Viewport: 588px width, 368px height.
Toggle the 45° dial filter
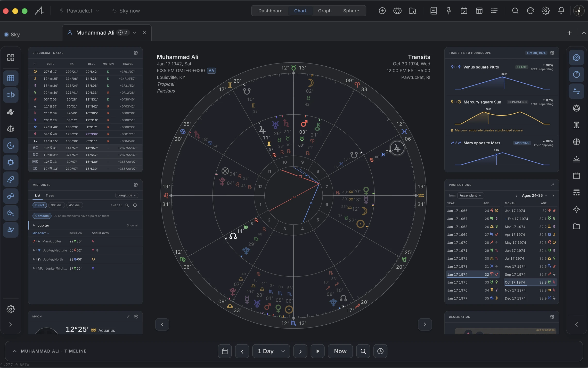pyautogui.click(x=75, y=205)
